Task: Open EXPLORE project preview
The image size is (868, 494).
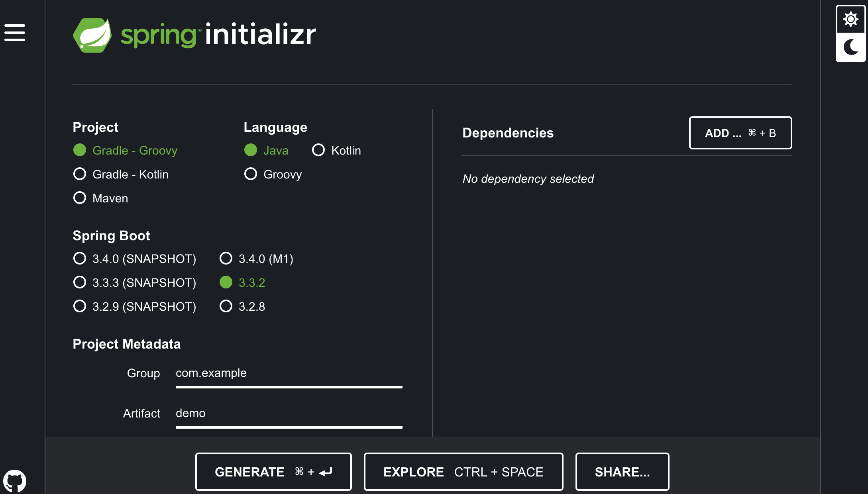Action: 463,472
